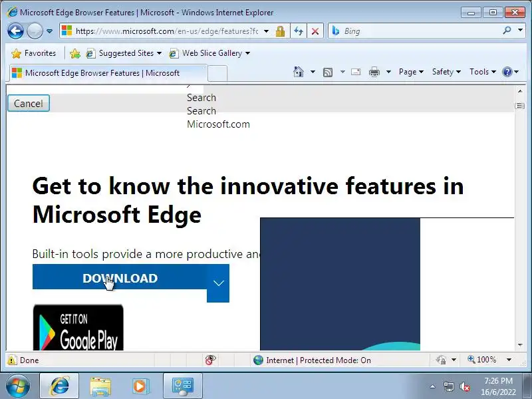Stop loading with the red X icon
Screen dimensions: 532x399
(x=315, y=31)
